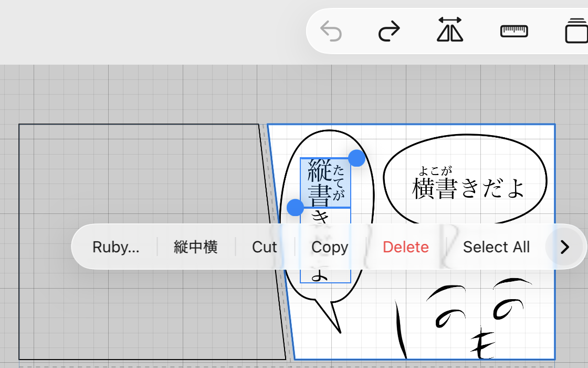The image size is (588, 368).
Task: Click the 横書きだよ speech bubble text
Action: tap(468, 188)
